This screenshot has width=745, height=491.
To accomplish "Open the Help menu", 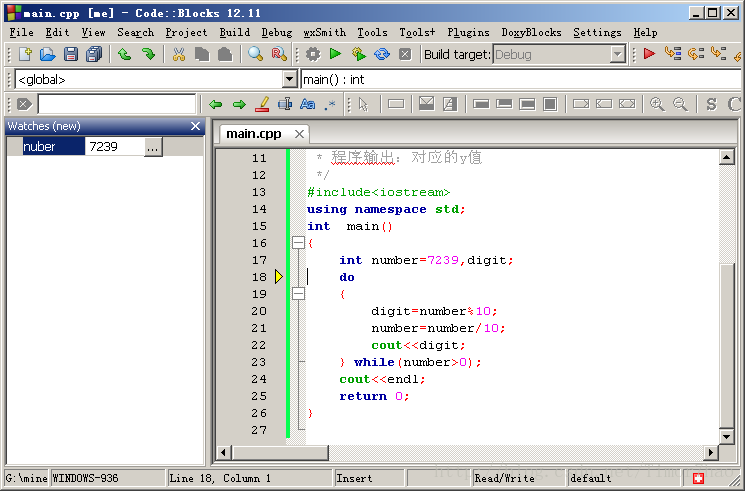I will click(645, 32).
